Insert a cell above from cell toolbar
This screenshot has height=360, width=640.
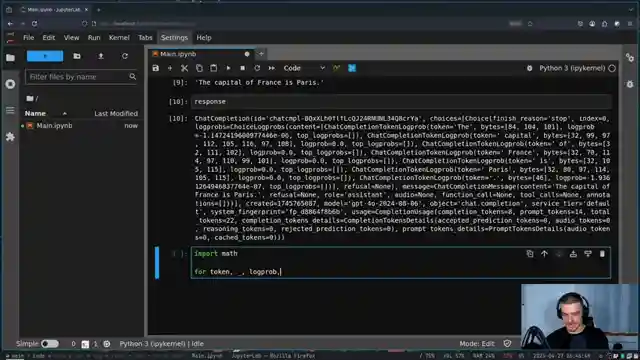pyautogui.click(x=573, y=254)
